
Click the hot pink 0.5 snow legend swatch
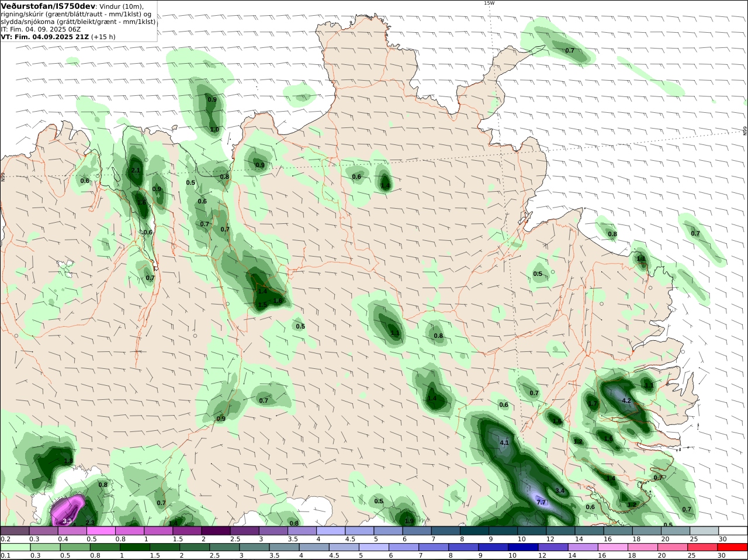(x=101, y=531)
